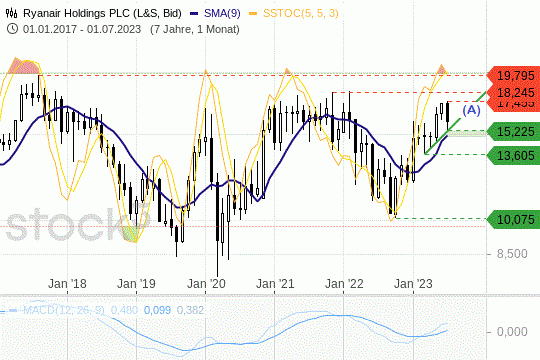Image resolution: width=540 pixels, height=360 pixels.
Task: Click the Jan '23 time axis label
Action: pyautogui.click(x=413, y=284)
